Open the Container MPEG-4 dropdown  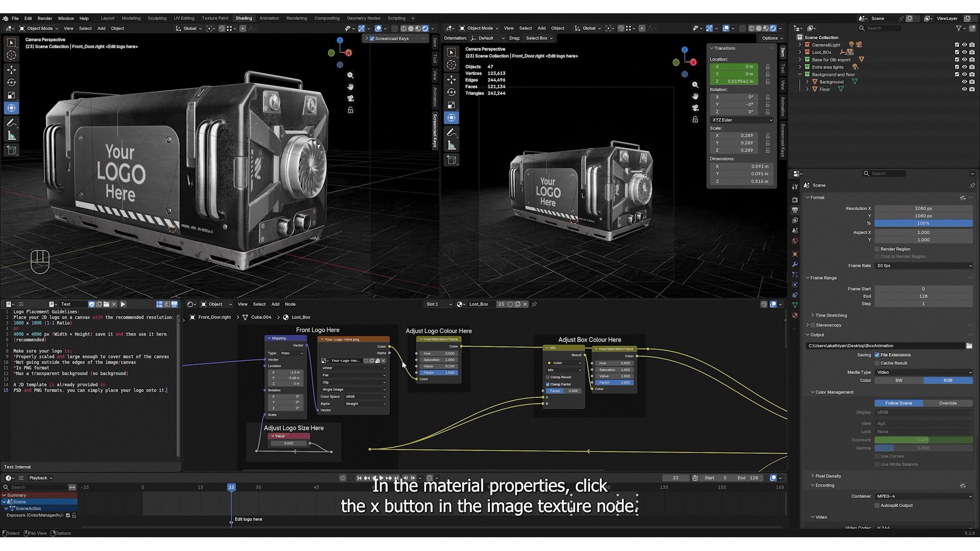[x=923, y=496]
